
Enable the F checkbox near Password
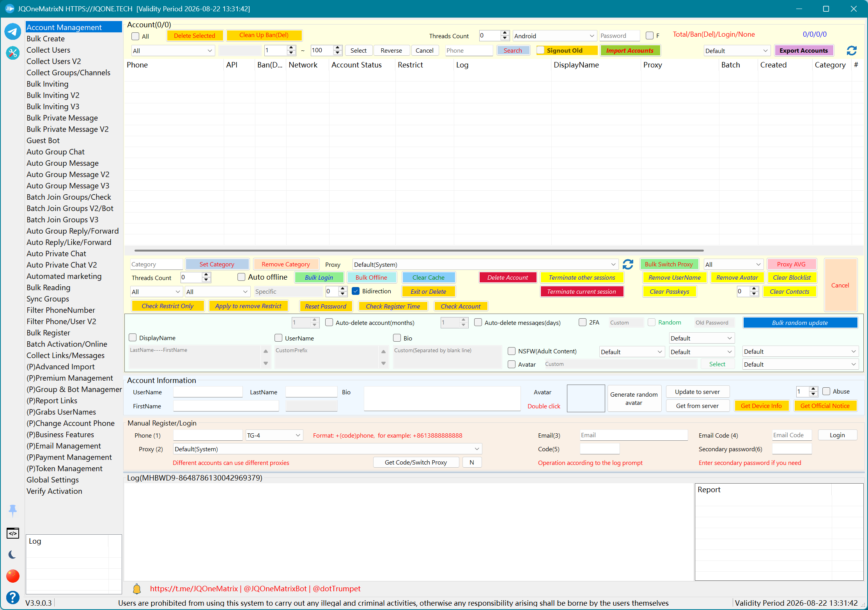(x=650, y=35)
